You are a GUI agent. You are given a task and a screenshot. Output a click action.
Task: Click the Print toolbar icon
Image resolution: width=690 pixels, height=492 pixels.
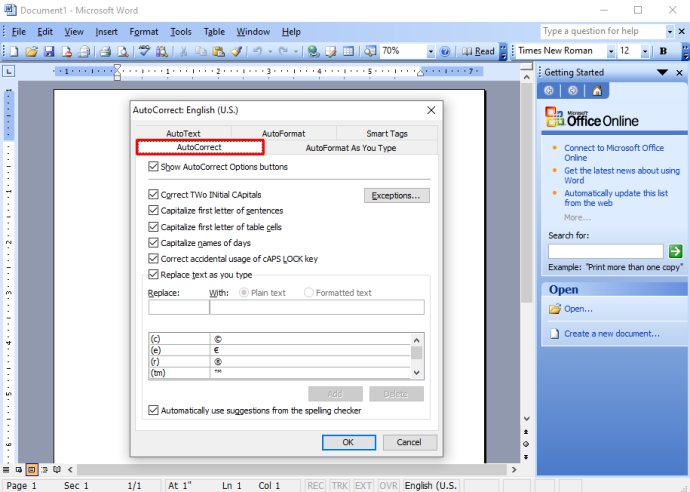click(105, 51)
